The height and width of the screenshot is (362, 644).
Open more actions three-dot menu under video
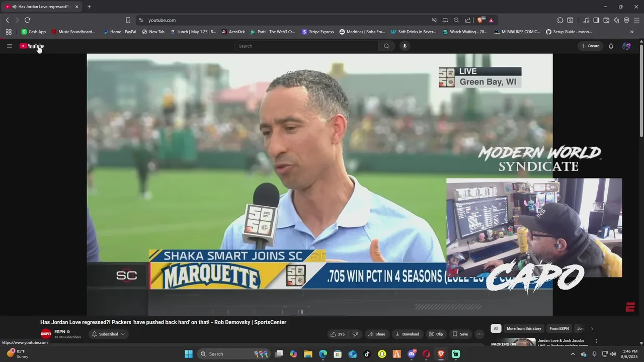click(479, 334)
